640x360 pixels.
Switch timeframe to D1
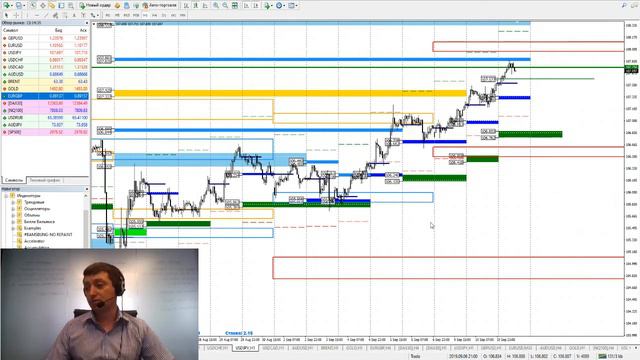(x=164, y=15)
